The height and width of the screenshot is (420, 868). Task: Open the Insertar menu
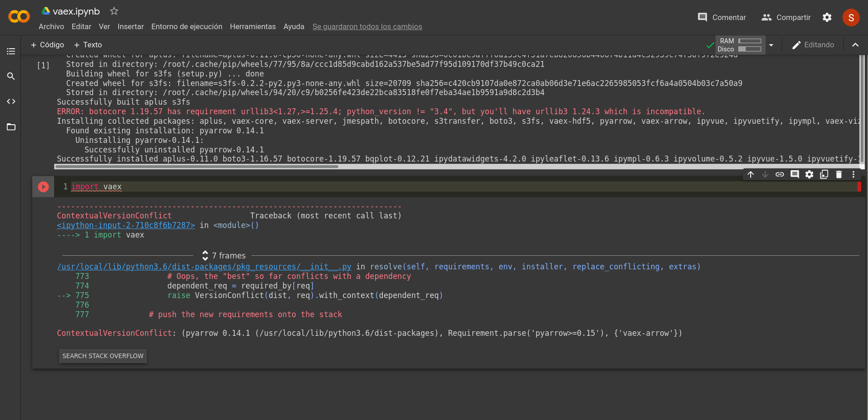click(130, 26)
